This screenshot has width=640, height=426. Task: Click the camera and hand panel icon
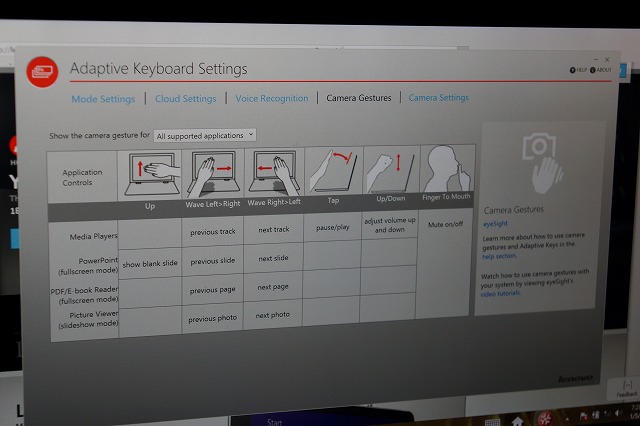tap(542, 163)
